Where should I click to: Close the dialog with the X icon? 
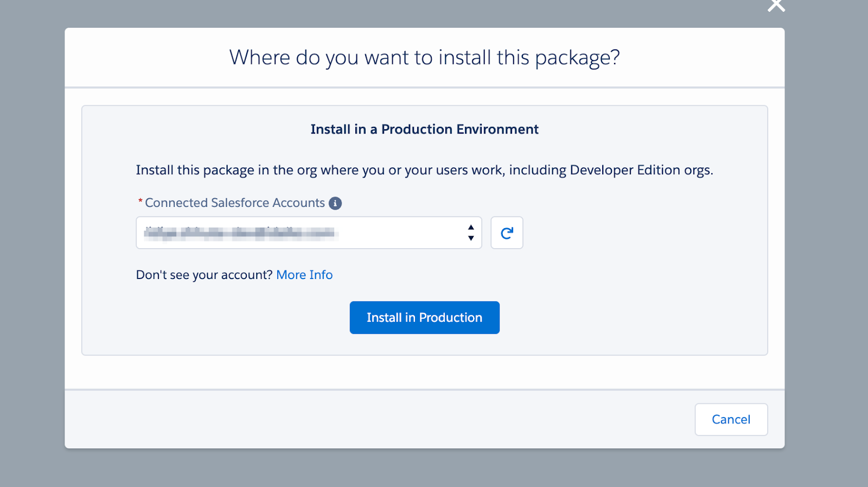[x=776, y=5]
